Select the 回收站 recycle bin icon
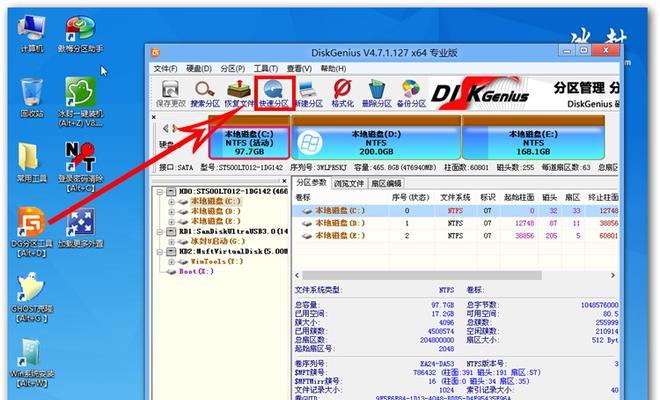The image size is (660, 400). coord(32,98)
